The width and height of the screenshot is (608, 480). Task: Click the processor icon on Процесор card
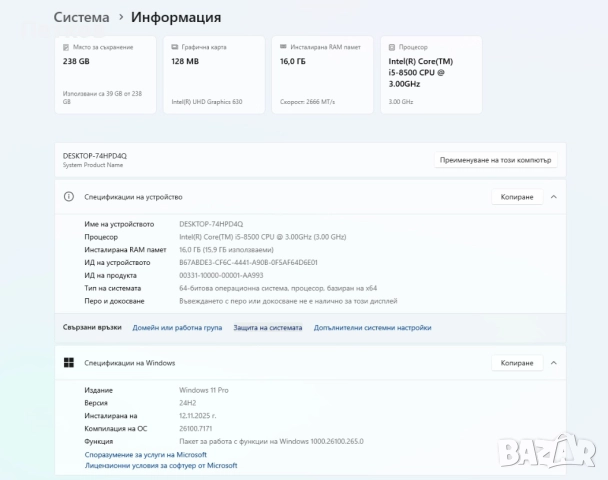(x=392, y=47)
